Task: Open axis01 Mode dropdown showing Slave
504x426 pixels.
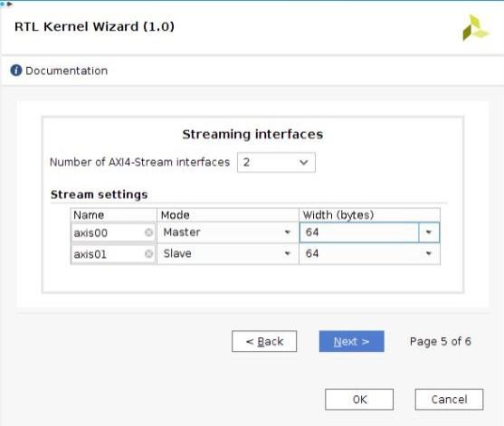Action: (x=227, y=254)
